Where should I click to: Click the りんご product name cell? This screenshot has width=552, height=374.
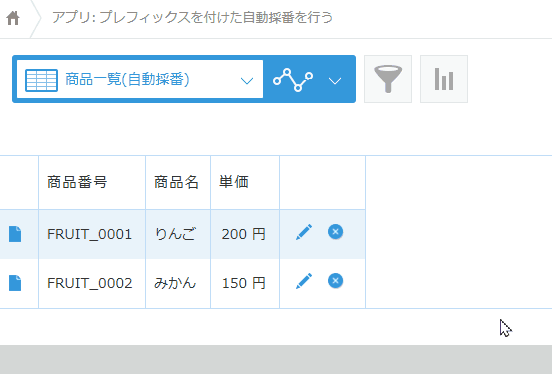coord(178,234)
